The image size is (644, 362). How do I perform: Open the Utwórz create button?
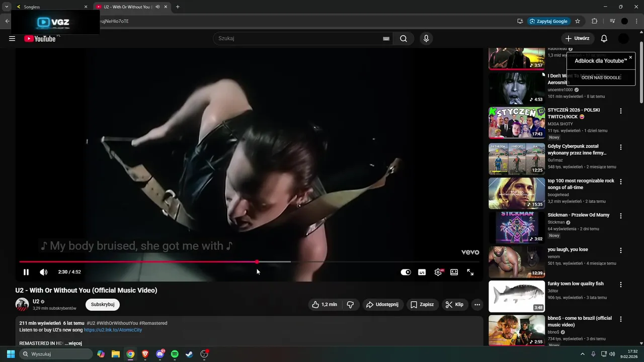click(x=578, y=38)
